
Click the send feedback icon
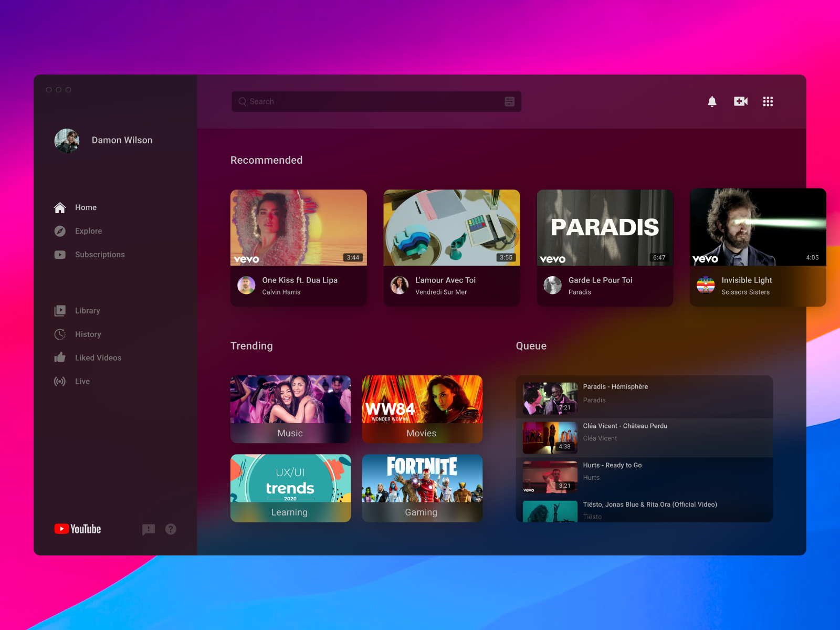(149, 529)
